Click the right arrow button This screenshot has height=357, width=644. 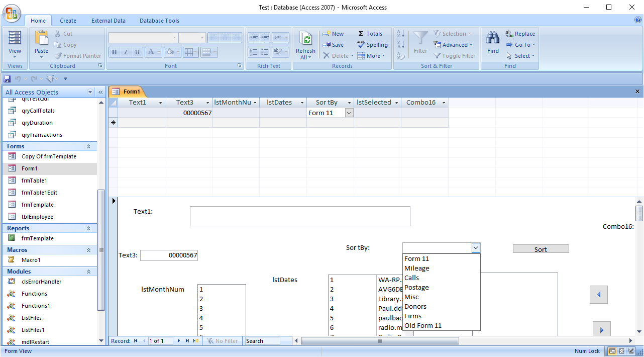coord(602,330)
